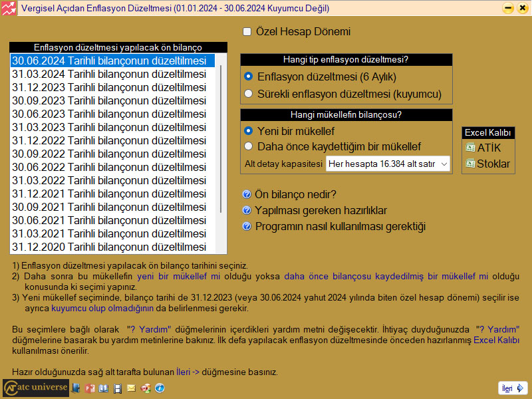532x399 pixels.
Task: Select 30.06.2022 Tarihli bilançonun düzeltilmesi
Action: click(x=112, y=167)
